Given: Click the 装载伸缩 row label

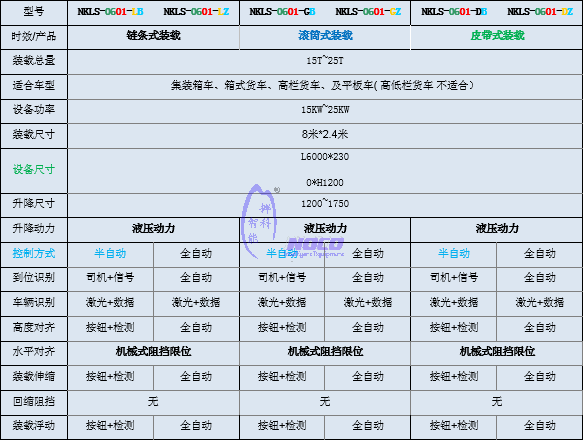Looking at the screenshot, I should (x=34, y=377).
